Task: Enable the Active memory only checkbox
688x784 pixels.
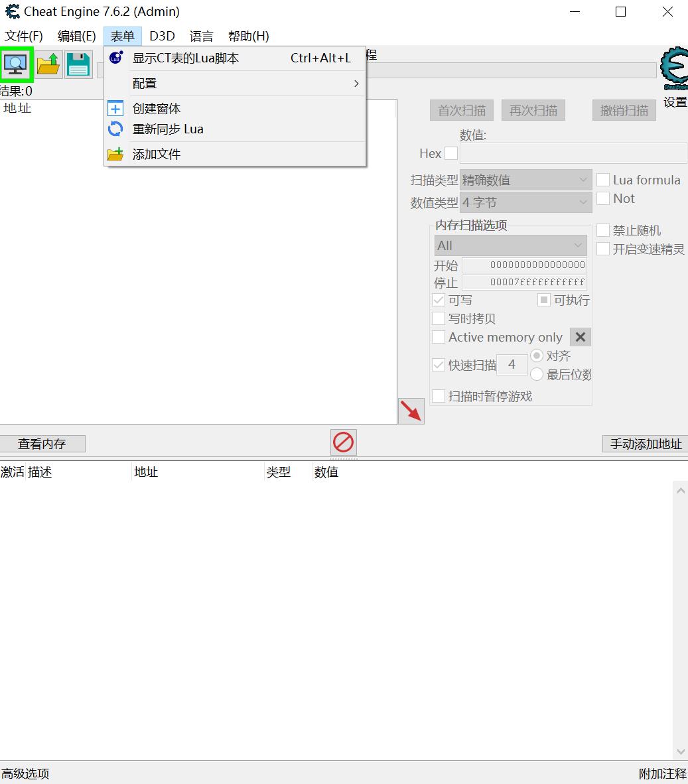Action: 439,337
